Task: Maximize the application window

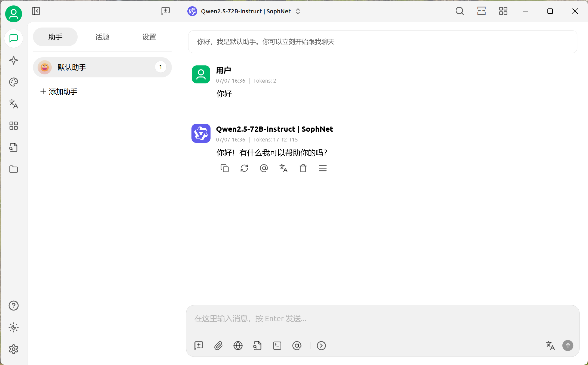Action: [x=550, y=11]
